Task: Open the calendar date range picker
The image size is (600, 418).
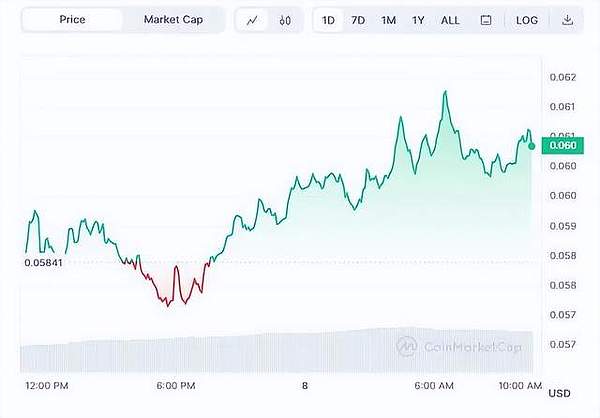Action: click(486, 20)
